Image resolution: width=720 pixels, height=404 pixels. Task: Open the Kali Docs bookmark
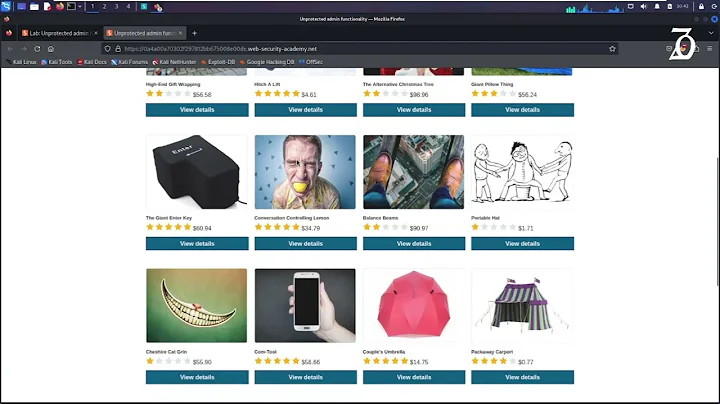92,62
